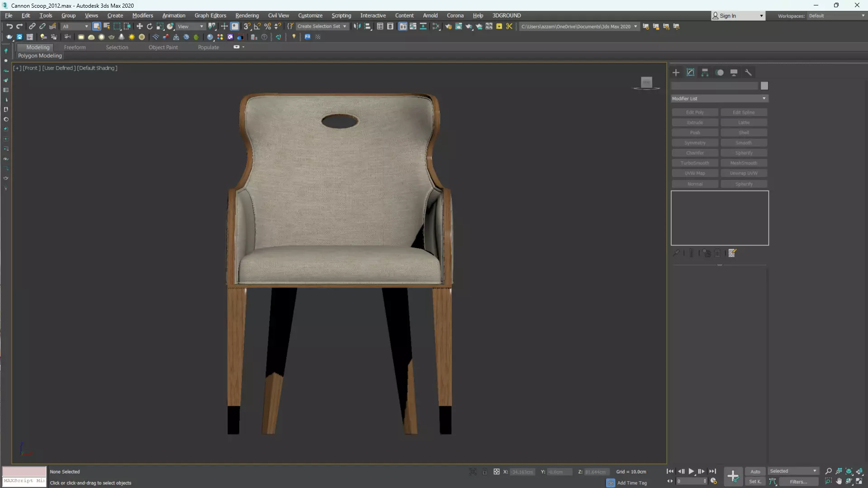Click the Edit Poly modifier button
Viewport: 868px width, 488px height.
(695, 112)
